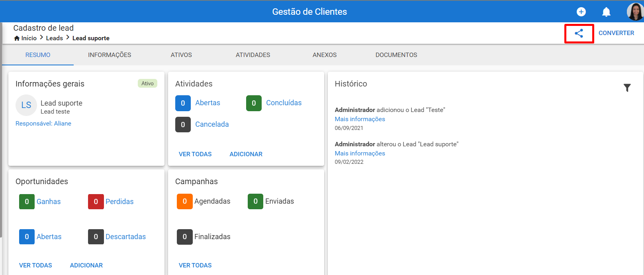Click the dark Descartadas counter badge
This screenshot has width=644, height=275.
96,237
